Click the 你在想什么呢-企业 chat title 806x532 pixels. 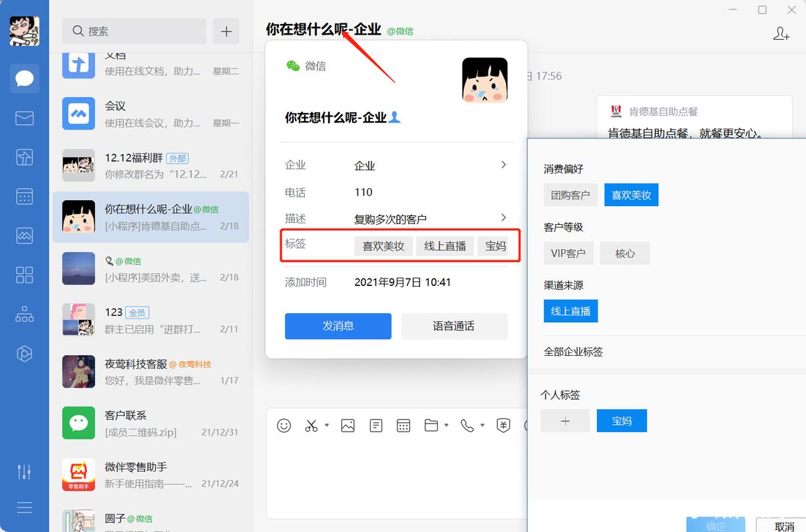[323, 29]
